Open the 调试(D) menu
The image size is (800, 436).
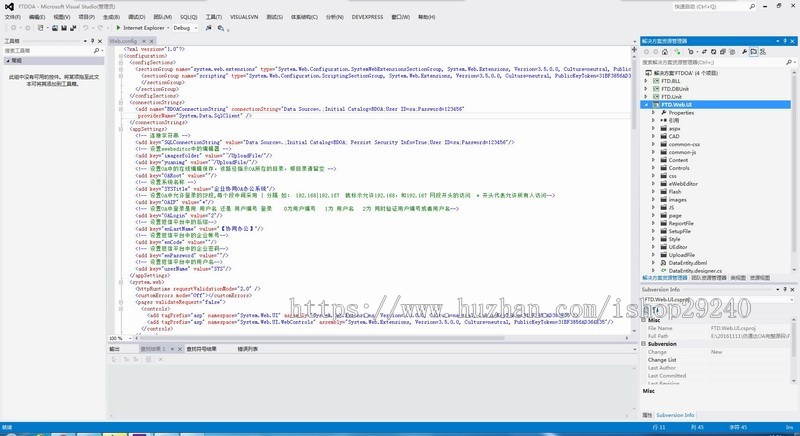pyautogui.click(x=136, y=17)
